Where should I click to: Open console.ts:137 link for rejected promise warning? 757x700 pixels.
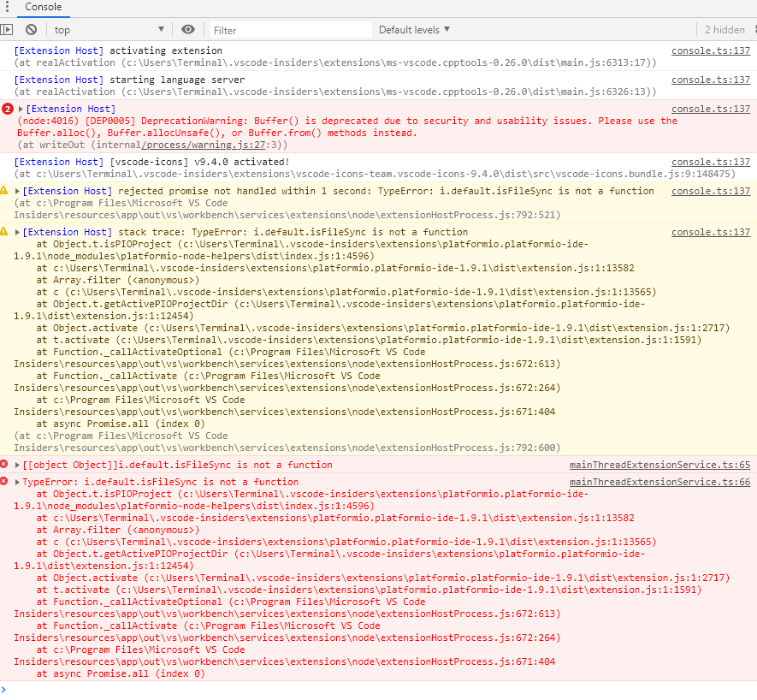pyautogui.click(x=711, y=191)
